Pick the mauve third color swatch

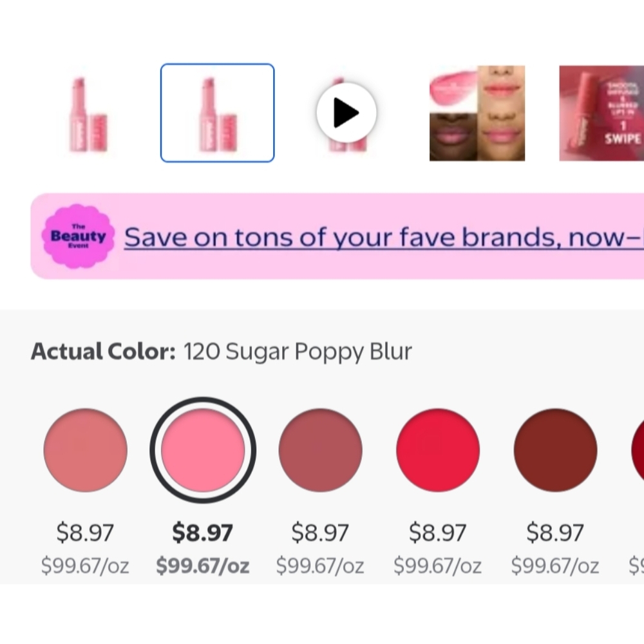click(x=320, y=450)
